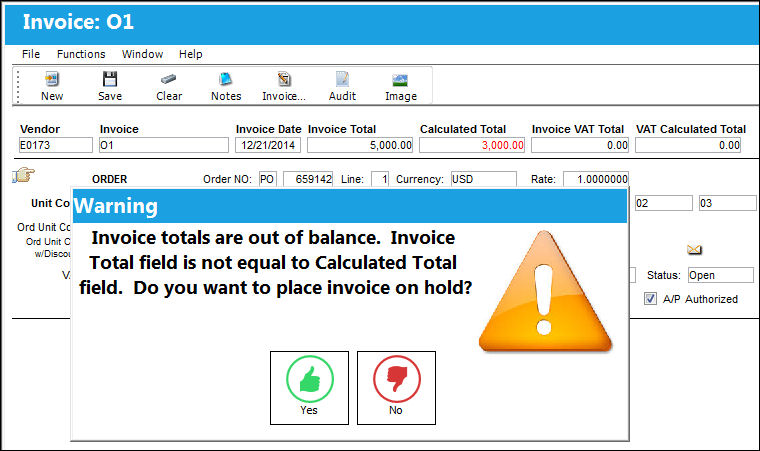
Task: Click the ORDER heading text
Action: [x=110, y=179]
